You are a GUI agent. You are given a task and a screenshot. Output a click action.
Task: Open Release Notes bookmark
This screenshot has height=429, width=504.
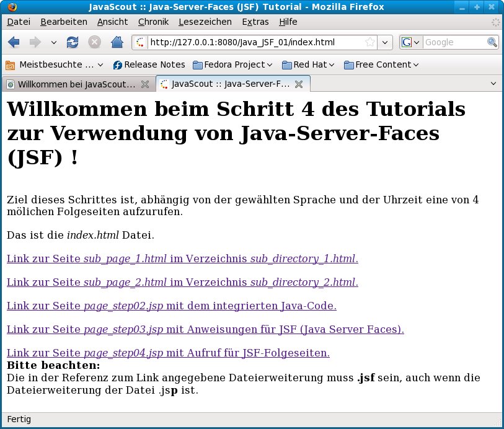tap(149, 64)
